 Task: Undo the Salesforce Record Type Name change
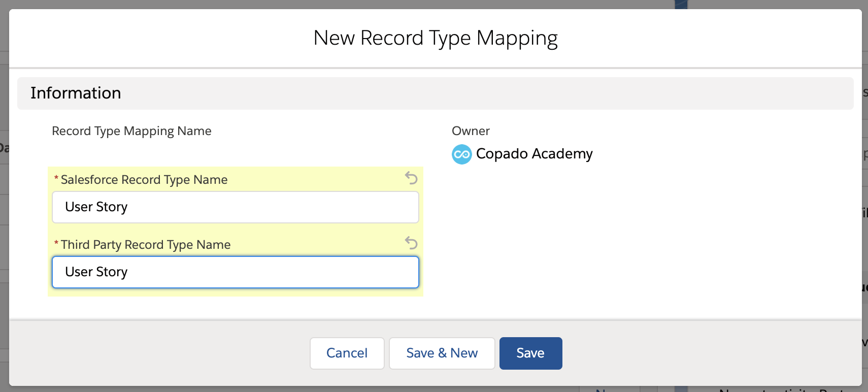tap(411, 178)
